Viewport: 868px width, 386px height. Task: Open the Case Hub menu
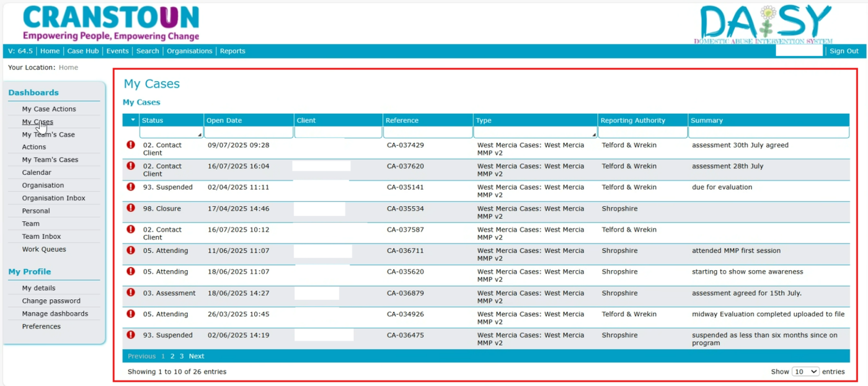[83, 51]
